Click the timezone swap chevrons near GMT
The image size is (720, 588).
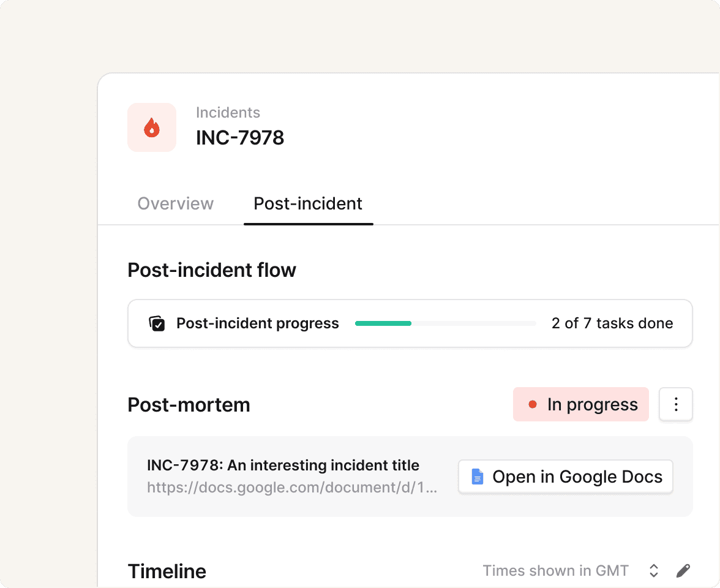654,570
